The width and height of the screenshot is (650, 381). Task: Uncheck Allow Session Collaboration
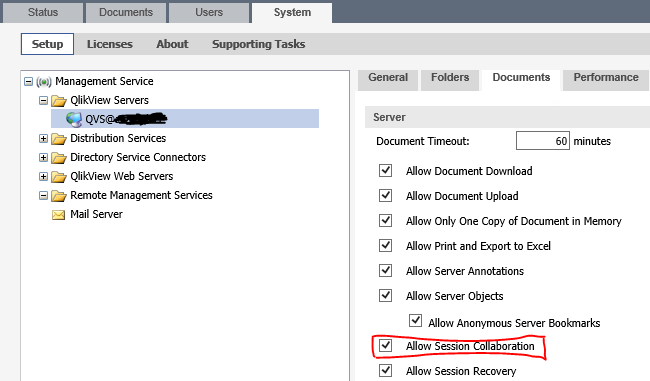[386, 345]
